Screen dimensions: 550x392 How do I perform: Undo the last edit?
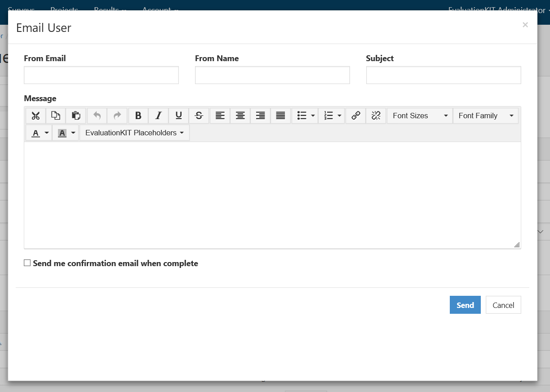[x=97, y=116]
